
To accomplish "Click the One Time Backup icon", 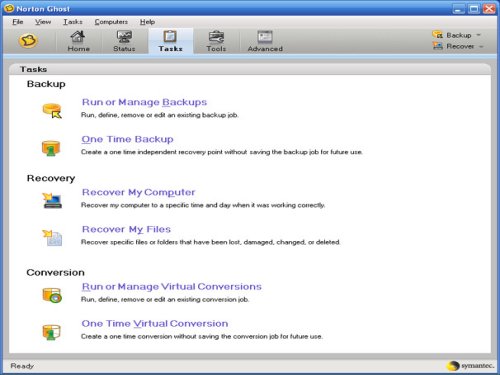I will pyautogui.click(x=51, y=148).
